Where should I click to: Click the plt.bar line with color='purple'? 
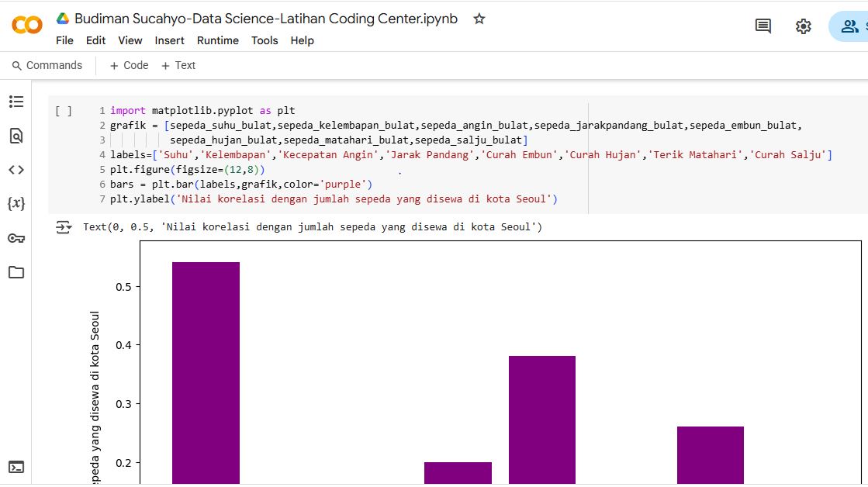click(x=241, y=185)
